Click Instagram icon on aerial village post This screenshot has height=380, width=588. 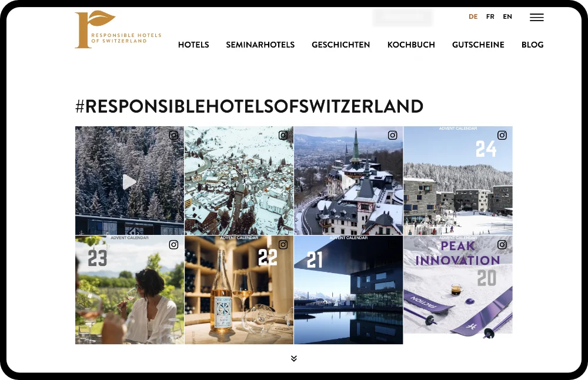tap(283, 135)
